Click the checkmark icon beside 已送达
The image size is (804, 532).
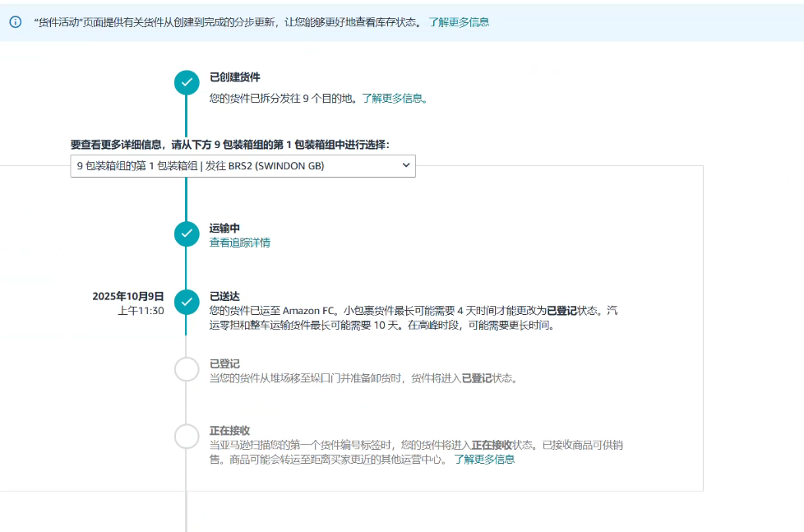click(x=187, y=303)
